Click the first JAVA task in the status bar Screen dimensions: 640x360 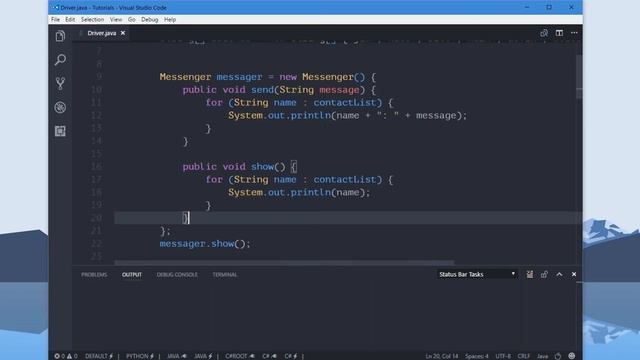click(x=177, y=356)
